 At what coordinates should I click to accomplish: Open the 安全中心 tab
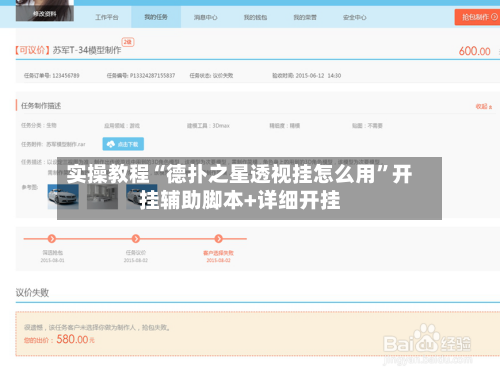(355, 17)
